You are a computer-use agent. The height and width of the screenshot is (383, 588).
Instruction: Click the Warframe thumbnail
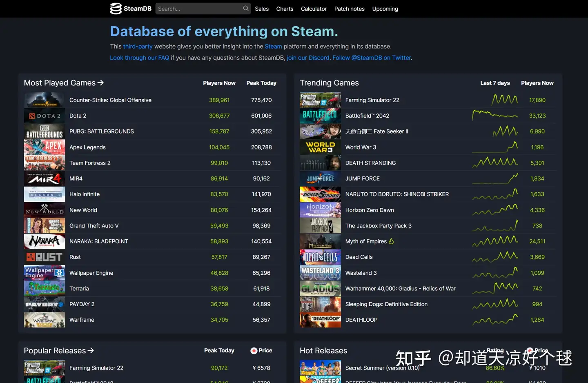click(44, 320)
